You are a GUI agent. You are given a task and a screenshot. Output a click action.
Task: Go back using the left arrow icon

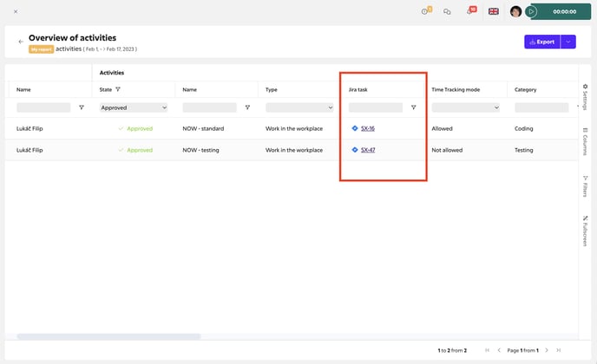click(x=21, y=42)
